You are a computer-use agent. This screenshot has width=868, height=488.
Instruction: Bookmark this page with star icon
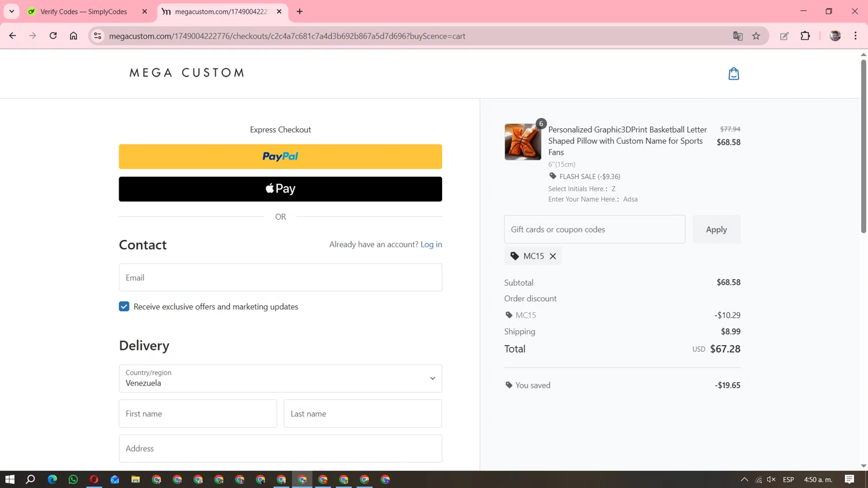(x=756, y=36)
